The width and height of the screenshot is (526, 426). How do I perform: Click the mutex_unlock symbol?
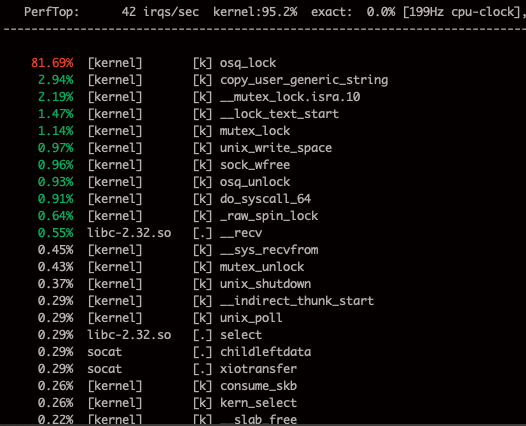[x=262, y=267]
